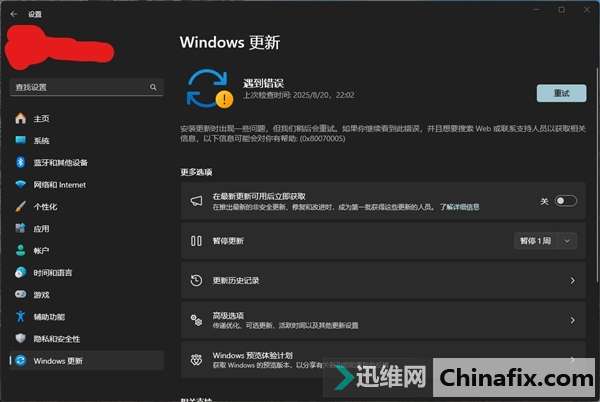Click the search magnifier icon
This screenshot has width=600, height=402.
point(153,87)
